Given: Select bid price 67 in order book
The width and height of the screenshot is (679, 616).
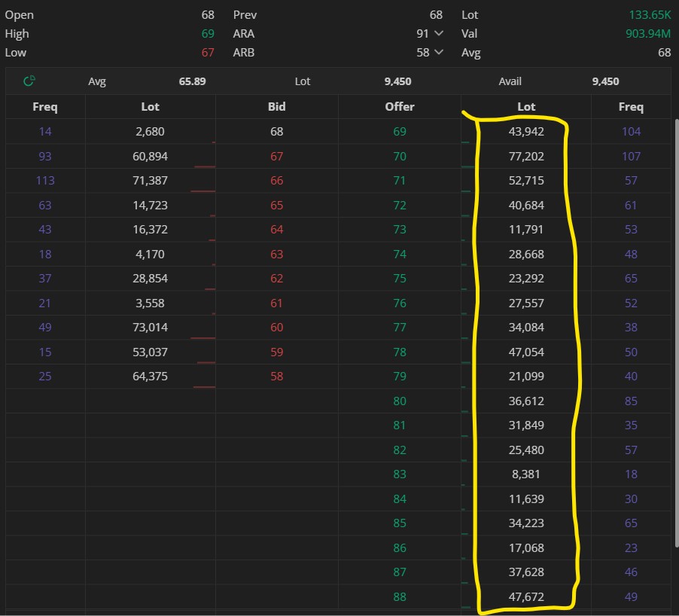Looking at the screenshot, I should pyautogui.click(x=277, y=156).
